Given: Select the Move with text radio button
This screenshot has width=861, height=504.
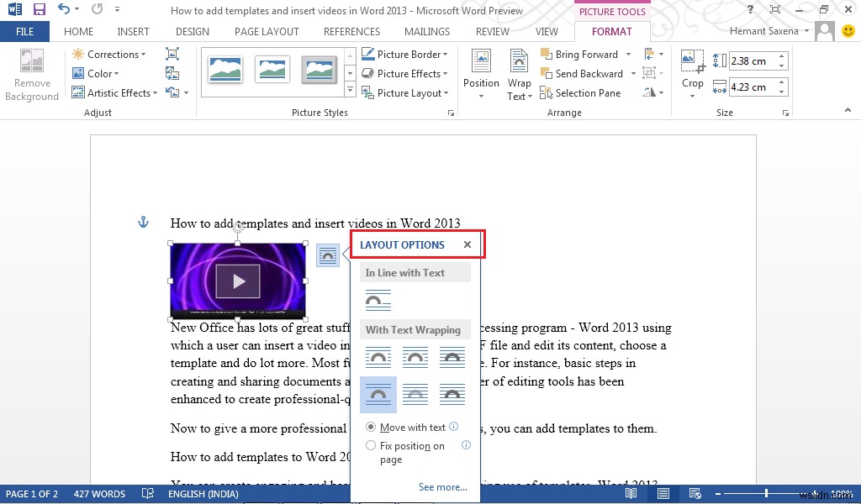Looking at the screenshot, I should pos(371,427).
